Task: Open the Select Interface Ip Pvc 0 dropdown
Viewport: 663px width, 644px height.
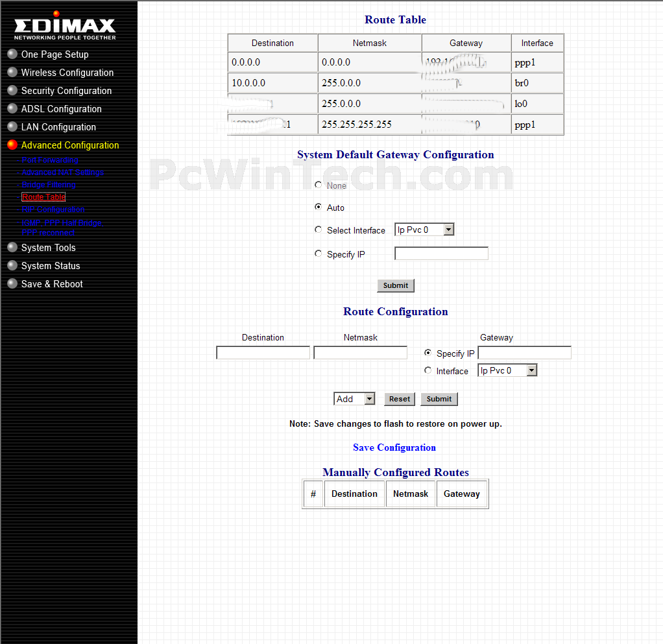Action: (x=424, y=230)
